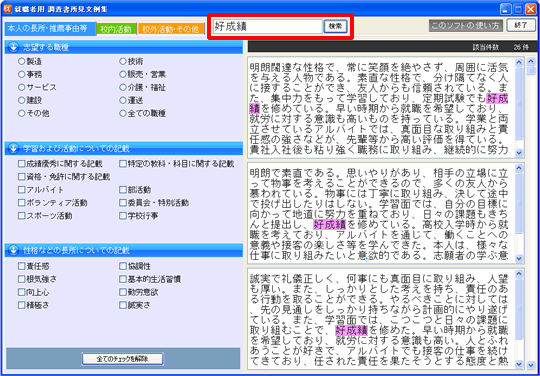Click 全てのチェックを解除 button
Viewport: 540px width, 376px height.
coord(122,359)
